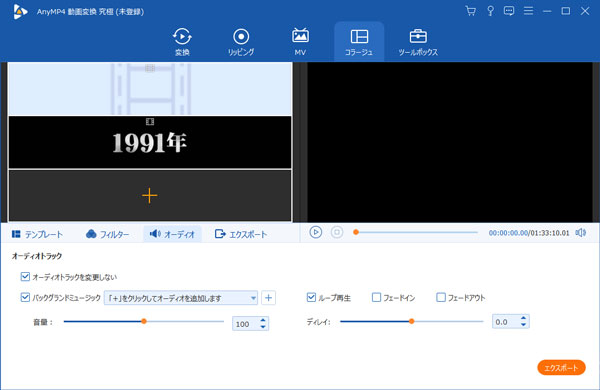
Task: Click the AnyMP4 app logo icon
Action: click(x=20, y=11)
